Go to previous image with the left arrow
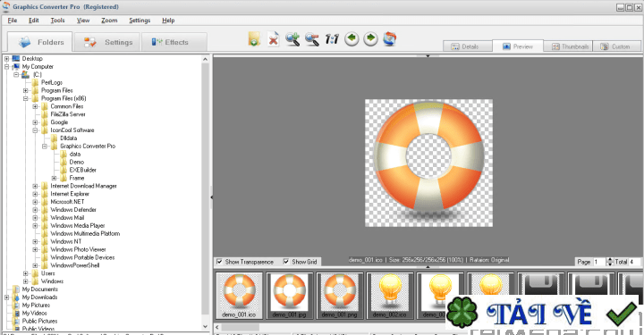 click(352, 39)
